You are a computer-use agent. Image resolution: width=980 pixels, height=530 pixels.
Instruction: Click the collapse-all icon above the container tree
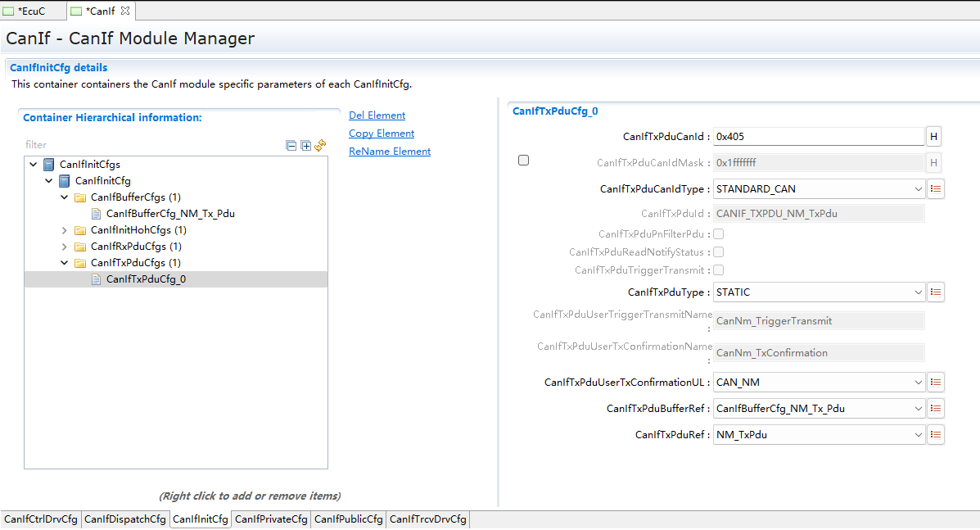click(291, 145)
